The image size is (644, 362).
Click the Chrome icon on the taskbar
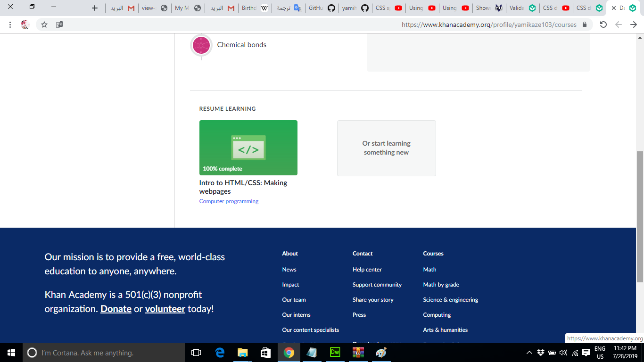[x=289, y=353]
